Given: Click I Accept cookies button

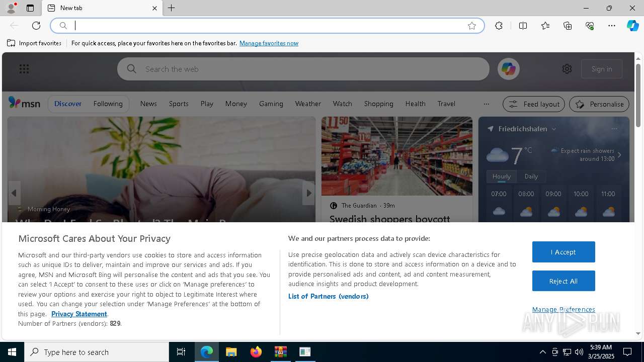Looking at the screenshot, I should [x=563, y=252].
